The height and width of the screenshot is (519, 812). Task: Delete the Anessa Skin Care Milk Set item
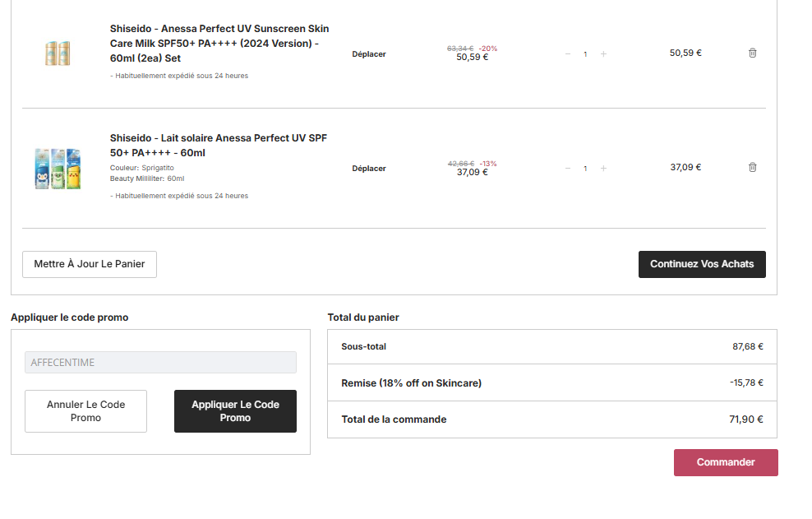click(x=753, y=53)
